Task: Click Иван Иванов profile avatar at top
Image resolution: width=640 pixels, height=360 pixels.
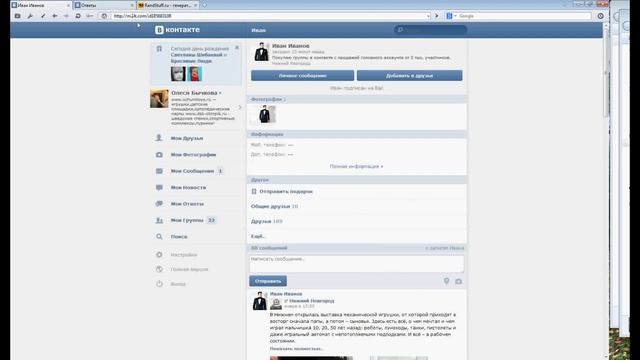Action: [x=261, y=52]
